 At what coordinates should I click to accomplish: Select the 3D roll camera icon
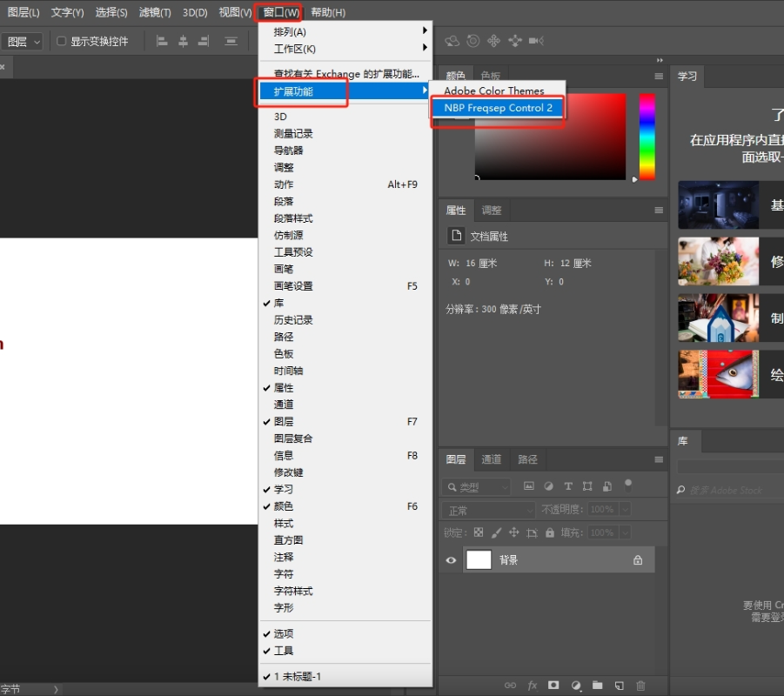click(473, 41)
